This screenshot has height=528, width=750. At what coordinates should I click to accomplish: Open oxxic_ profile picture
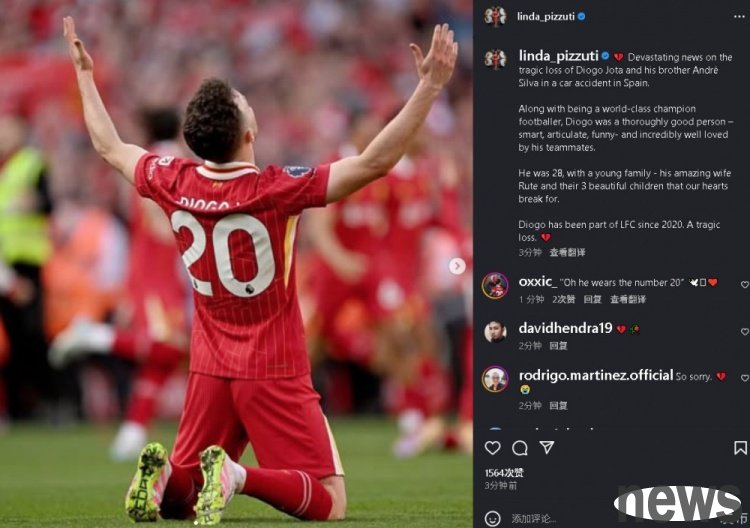coord(495,286)
